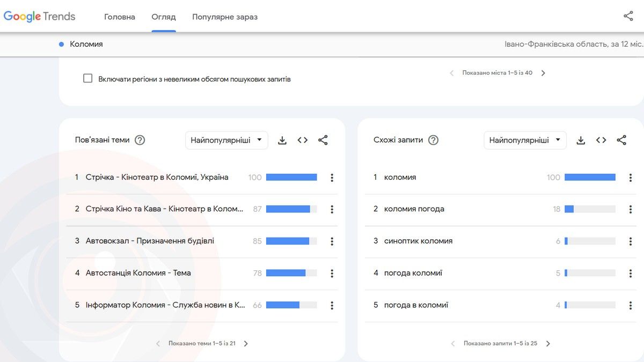Open the help tooltip for Пов'язані теми

click(139, 139)
